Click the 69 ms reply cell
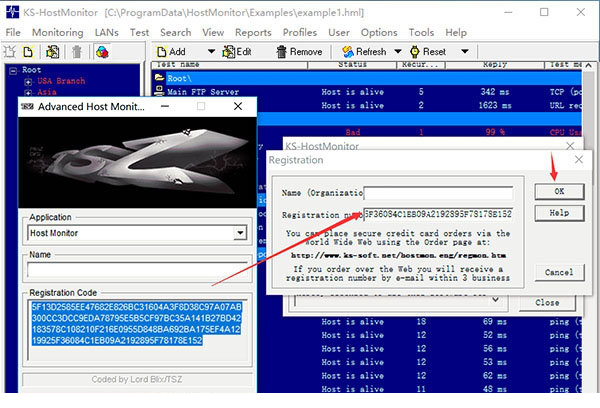 [494, 322]
